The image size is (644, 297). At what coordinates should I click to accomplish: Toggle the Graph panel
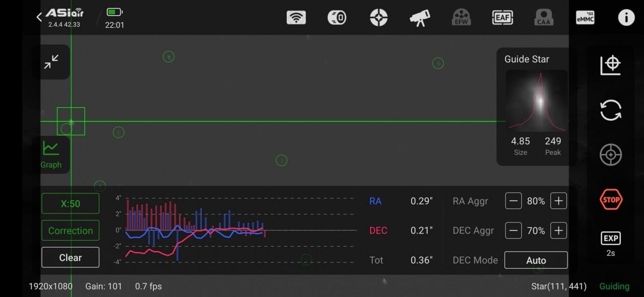tap(51, 155)
